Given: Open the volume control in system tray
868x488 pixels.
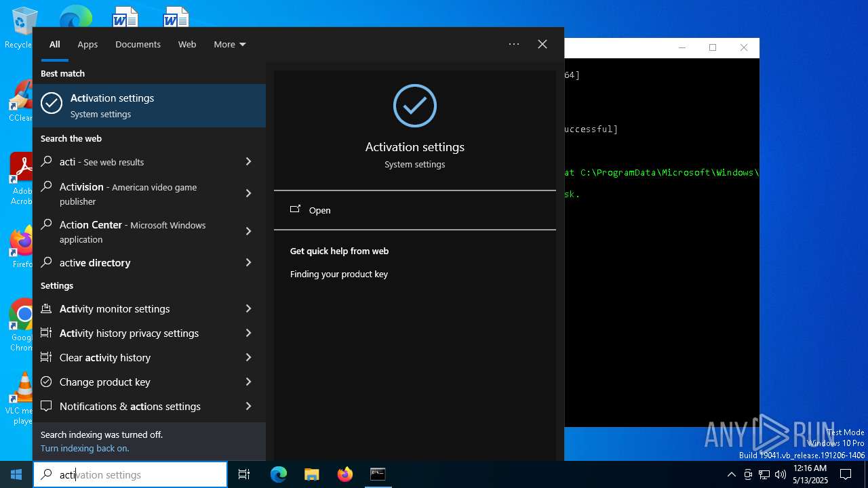Looking at the screenshot, I should click(781, 474).
